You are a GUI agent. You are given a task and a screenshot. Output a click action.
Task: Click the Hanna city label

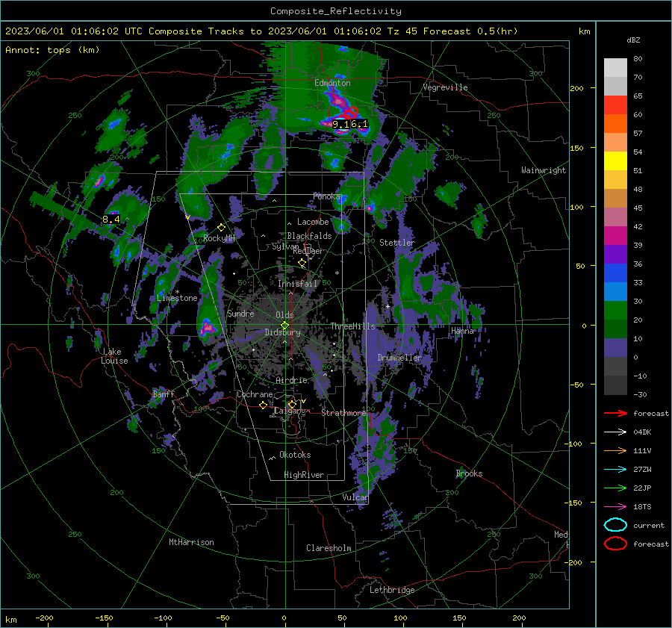tap(462, 331)
